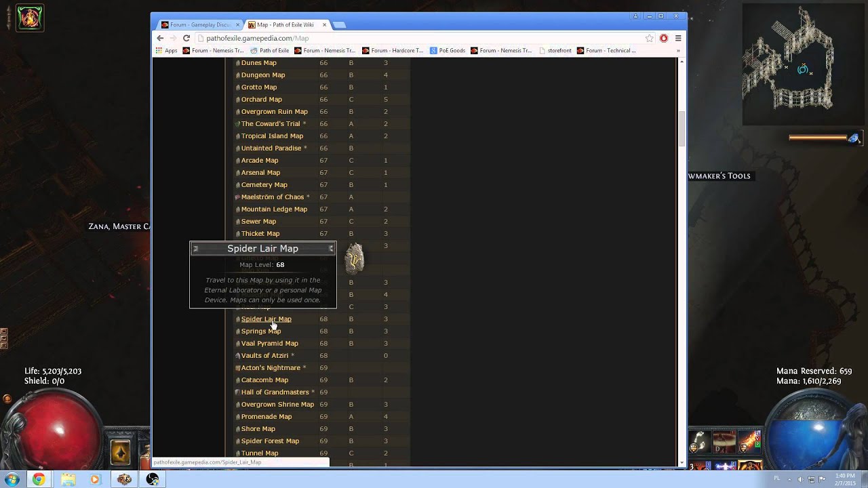Open the Shore Map link
The height and width of the screenshot is (488, 868).
(x=258, y=429)
